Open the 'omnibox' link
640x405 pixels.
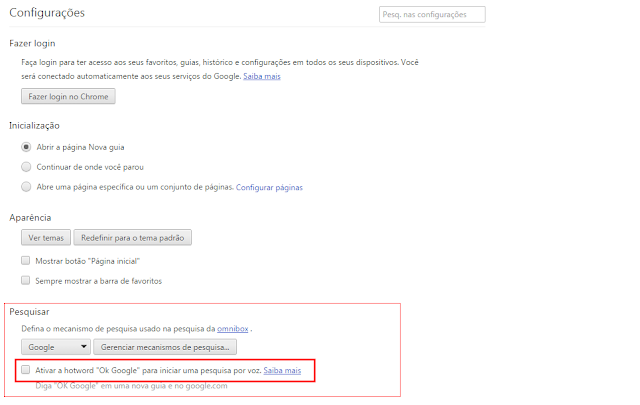tap(233, 329)
